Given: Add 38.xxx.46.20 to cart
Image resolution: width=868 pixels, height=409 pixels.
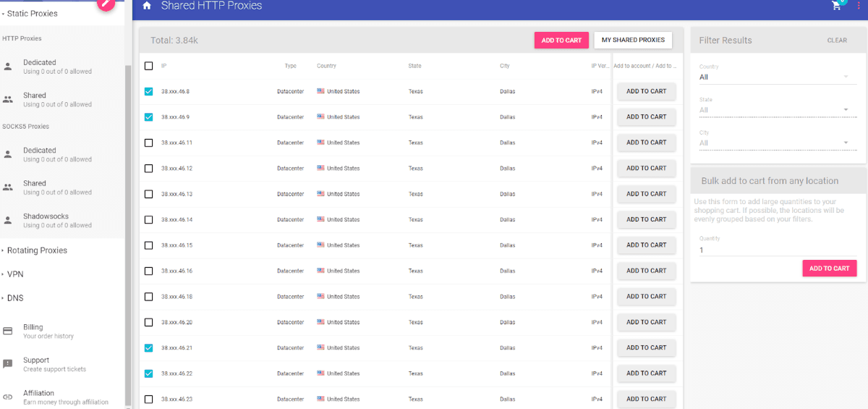Looking at the screenshot, I should 646,322.
